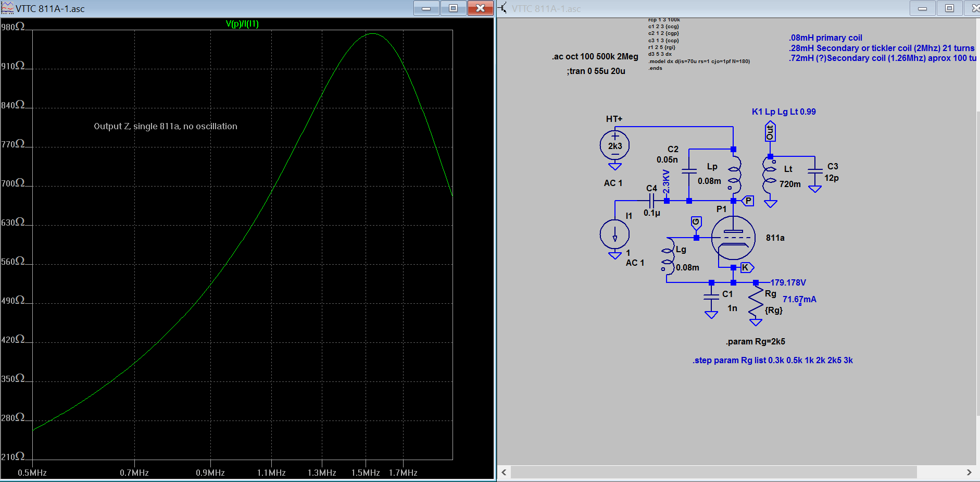The image size is (980, 482).
Task: Click the 179.178V voltage label
Action: [788, 282]
